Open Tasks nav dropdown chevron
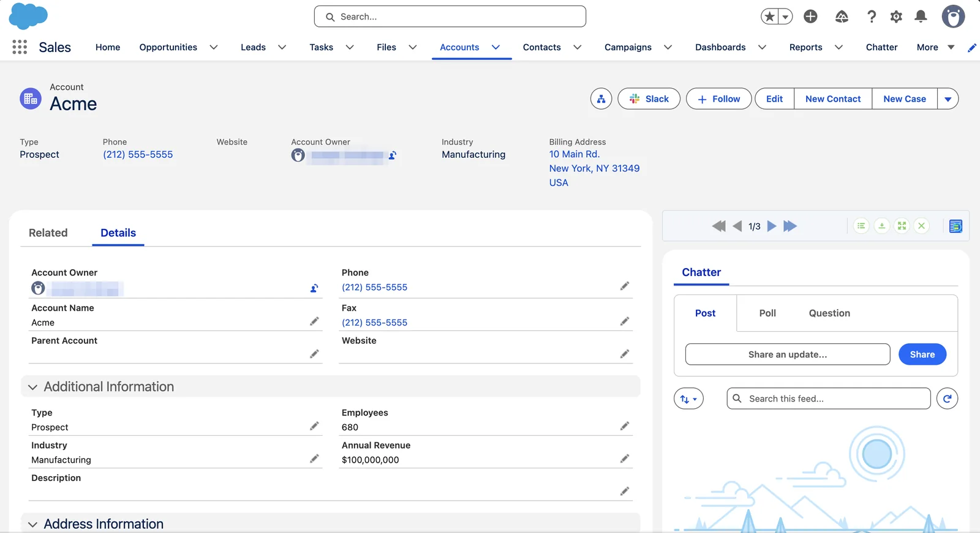 350,47
